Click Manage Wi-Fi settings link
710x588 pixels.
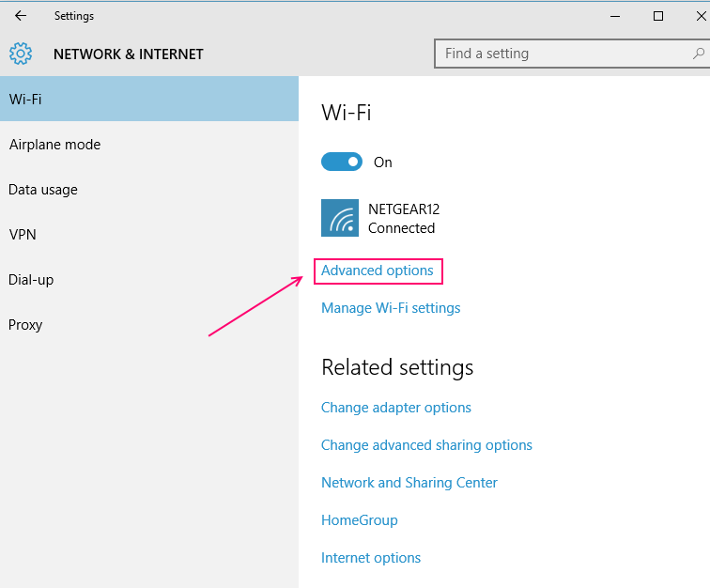(391, 308)
